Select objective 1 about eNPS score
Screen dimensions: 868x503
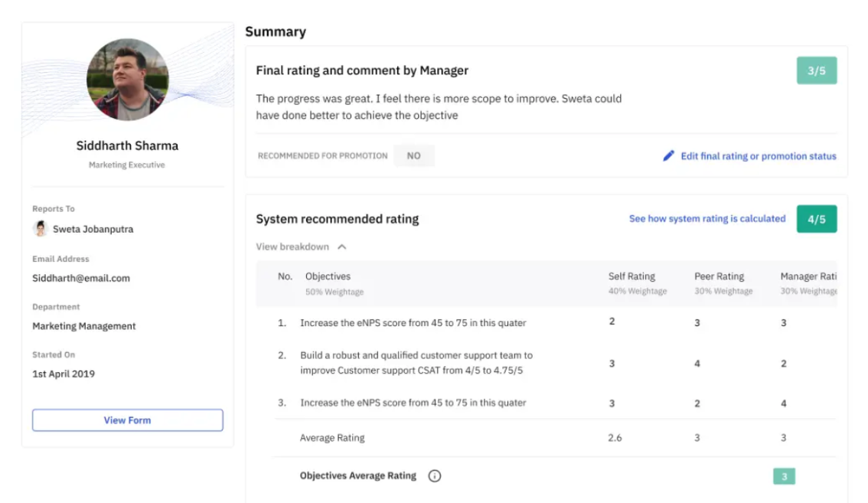[413, 323]
